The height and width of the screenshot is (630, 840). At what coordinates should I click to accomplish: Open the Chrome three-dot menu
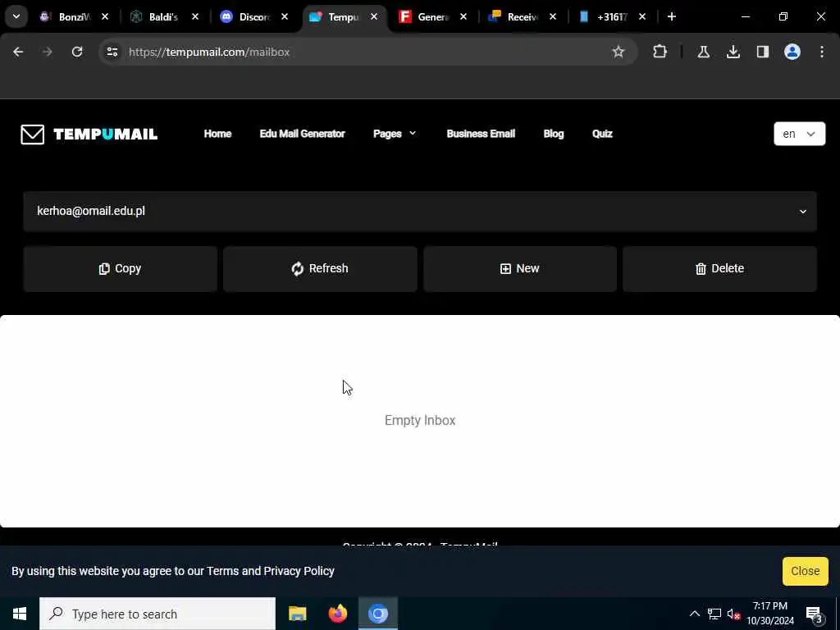tap(822, 52)
